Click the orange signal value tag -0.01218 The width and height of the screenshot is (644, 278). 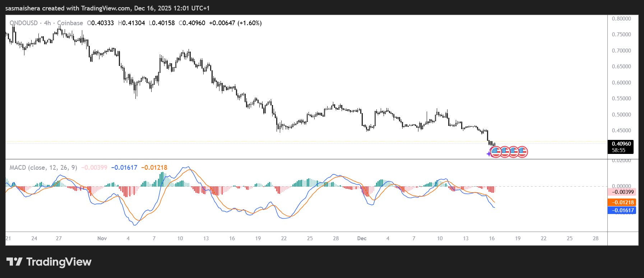[621, 202]
